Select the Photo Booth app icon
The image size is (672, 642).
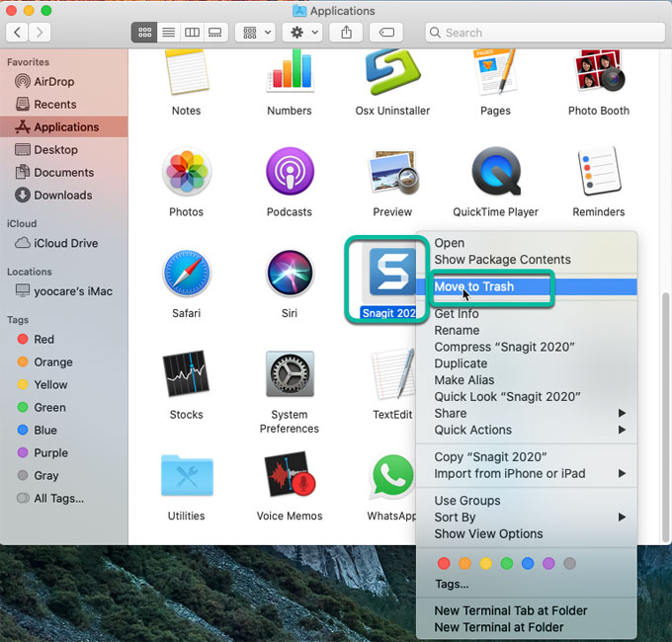tap(599, 71)
